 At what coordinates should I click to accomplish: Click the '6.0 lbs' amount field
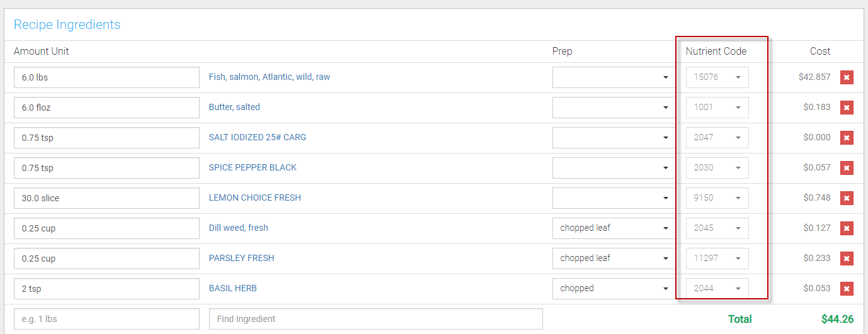(106, 77)
